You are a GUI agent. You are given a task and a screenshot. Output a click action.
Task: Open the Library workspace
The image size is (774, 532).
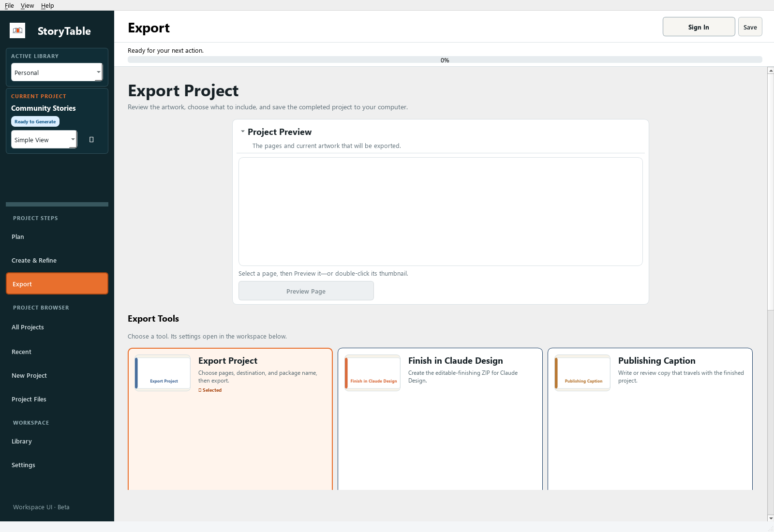point(57,441)
